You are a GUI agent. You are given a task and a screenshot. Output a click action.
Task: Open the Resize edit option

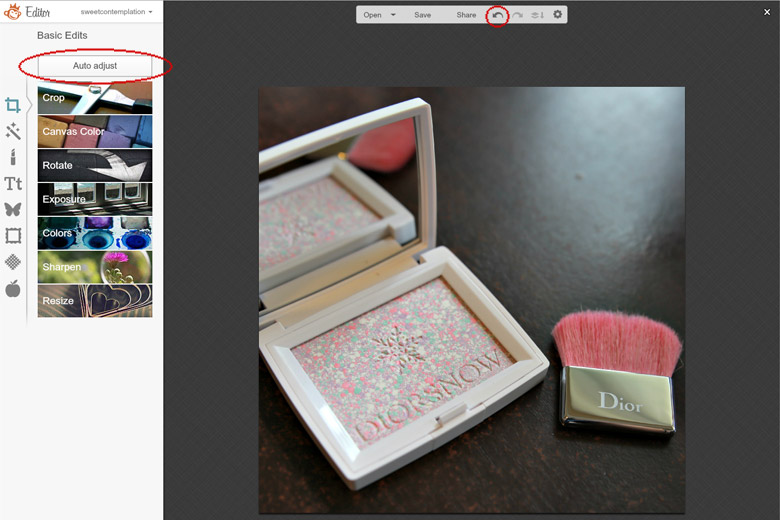tap(95, 301)
